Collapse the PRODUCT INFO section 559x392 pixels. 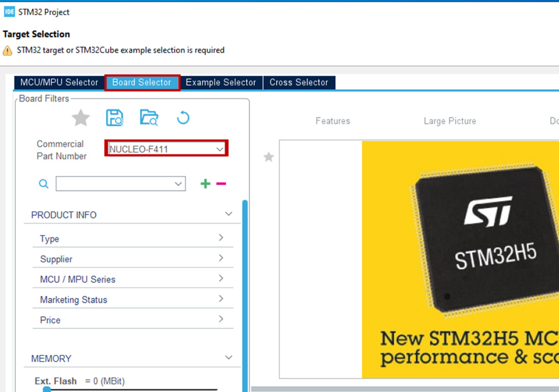tap(228, 214)
